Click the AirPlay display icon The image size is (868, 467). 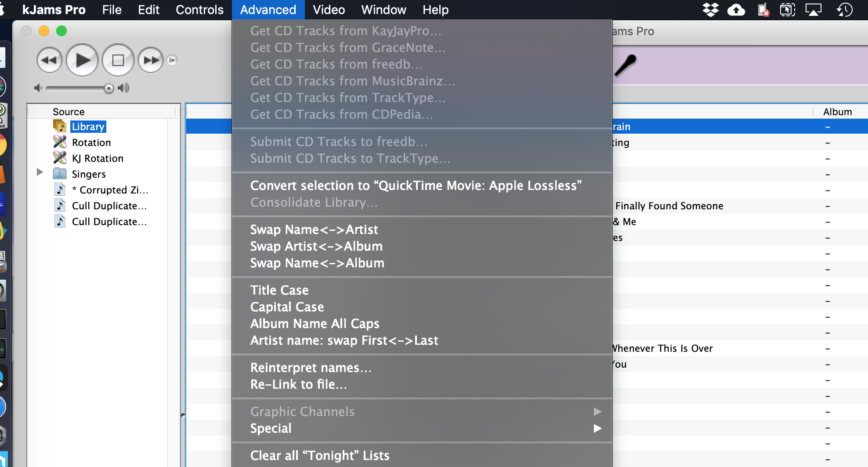coord(813,10)
